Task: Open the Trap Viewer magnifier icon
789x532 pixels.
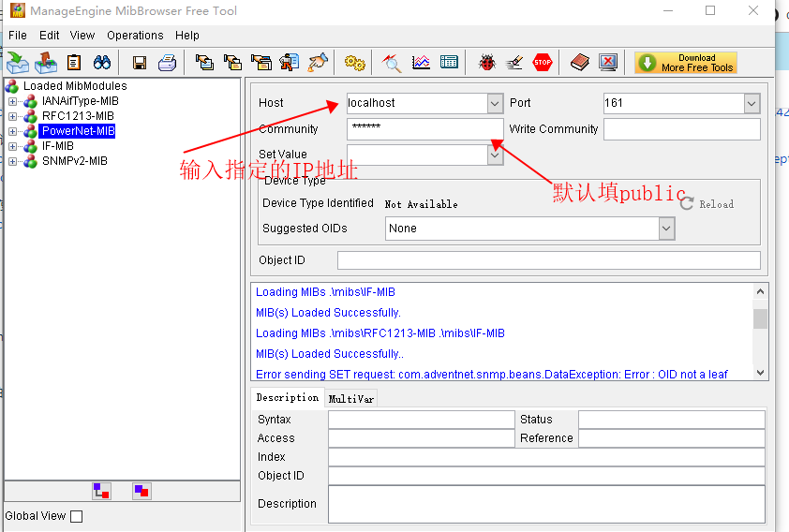Action: coord(392,63)
